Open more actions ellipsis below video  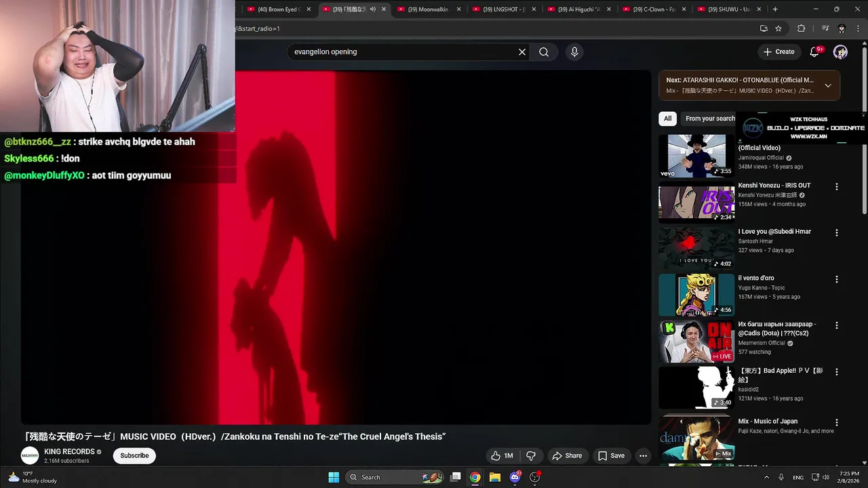[643, 455]
